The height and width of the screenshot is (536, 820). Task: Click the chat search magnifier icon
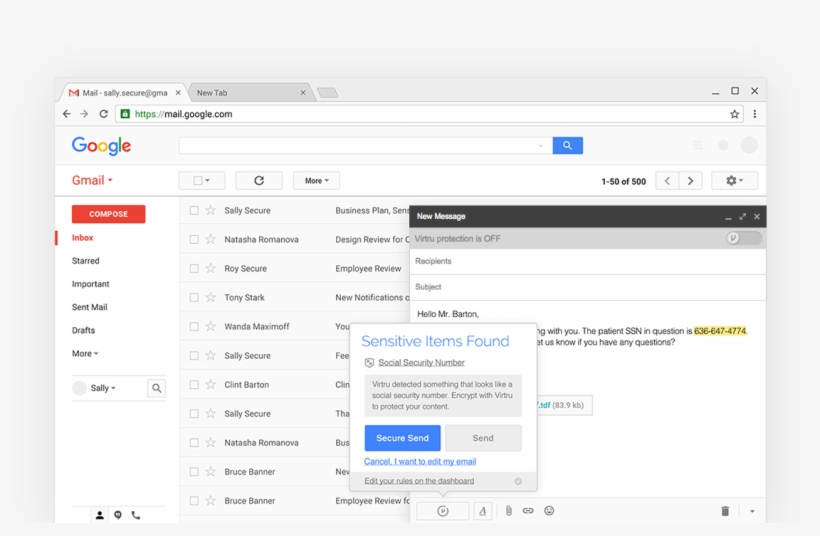click(x=156, y=388)
